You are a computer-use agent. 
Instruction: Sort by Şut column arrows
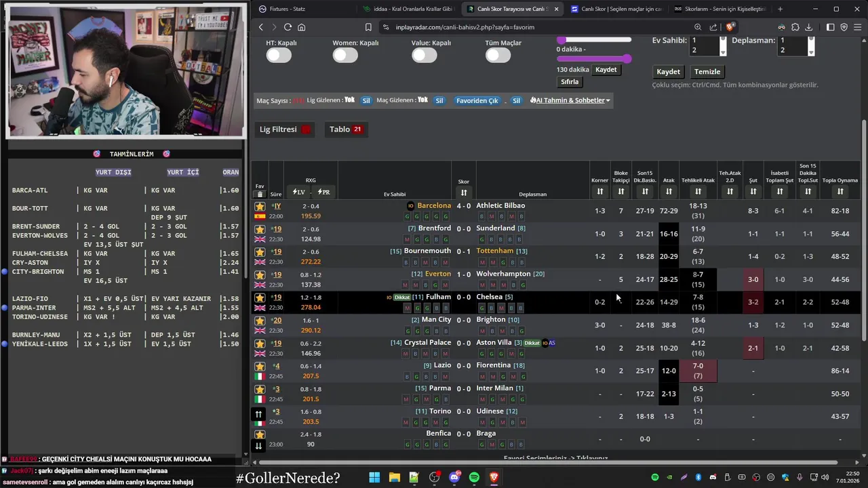753,192
